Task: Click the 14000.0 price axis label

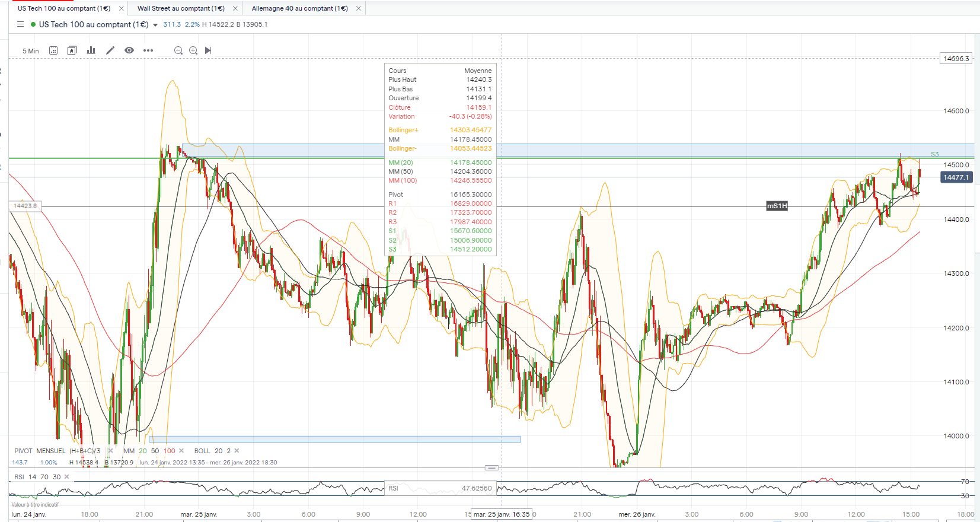Action: click(956, 436)
